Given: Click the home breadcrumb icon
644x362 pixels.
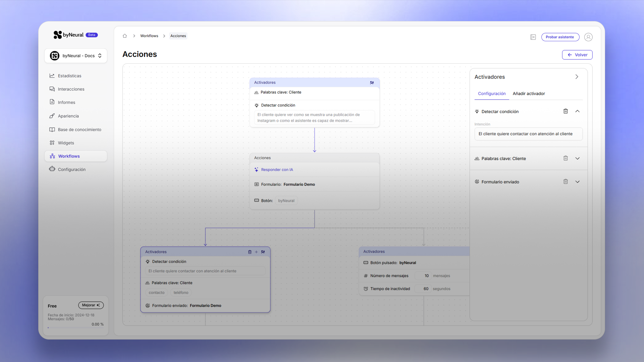Looking at the screenshot, I should (125, 36).
